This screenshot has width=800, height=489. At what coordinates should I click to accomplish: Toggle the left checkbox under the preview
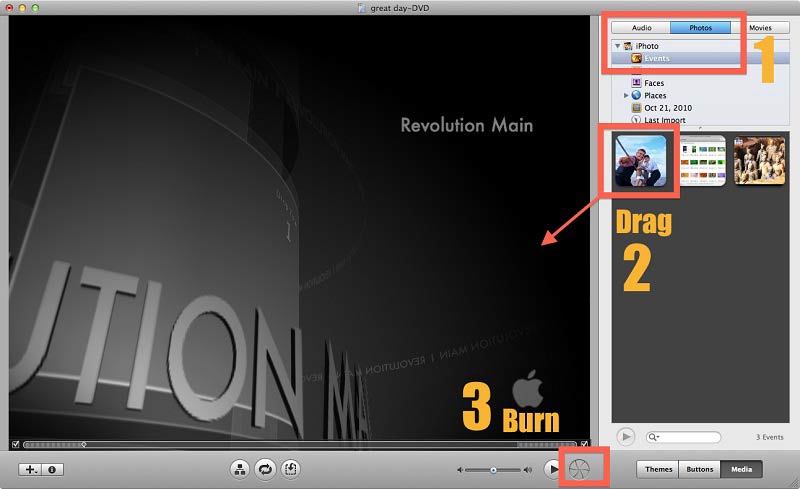pyautogui.click(x=15, y=444)
